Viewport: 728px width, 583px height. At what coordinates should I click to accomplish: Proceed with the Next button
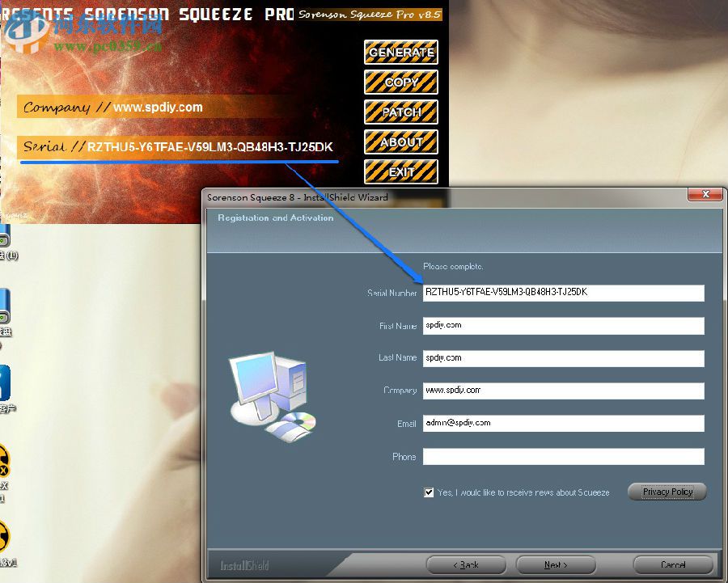tap(556, 565)
